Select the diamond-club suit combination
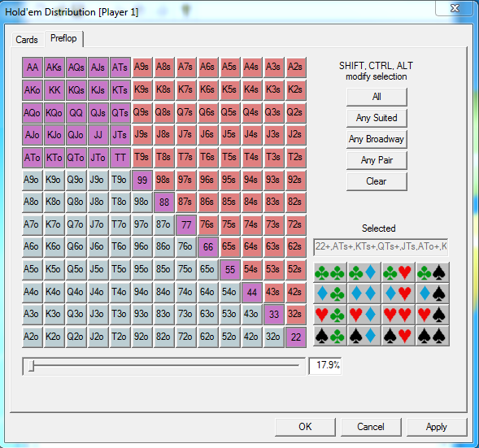Viewport: 479px width, 448px height. click(330, 294)
